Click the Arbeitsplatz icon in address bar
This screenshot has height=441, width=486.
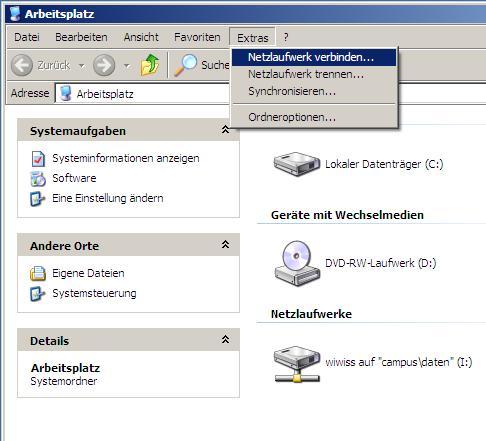pos(66,94)
